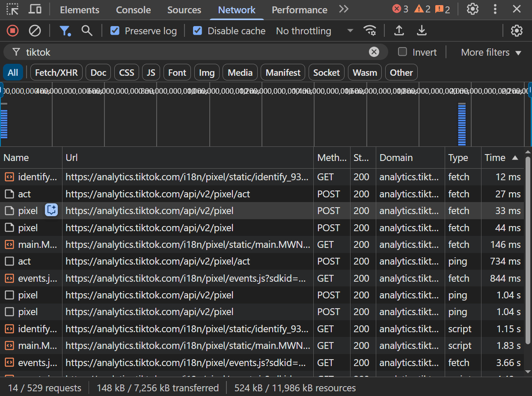Filter requests by Fetch/XHR type
532x396 pixels.
coord(56,73)
